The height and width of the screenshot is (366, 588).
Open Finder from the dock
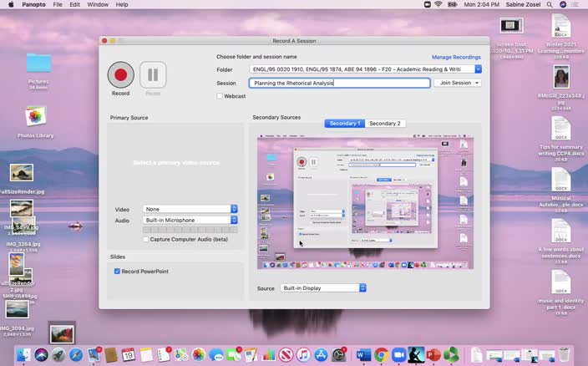23,355
